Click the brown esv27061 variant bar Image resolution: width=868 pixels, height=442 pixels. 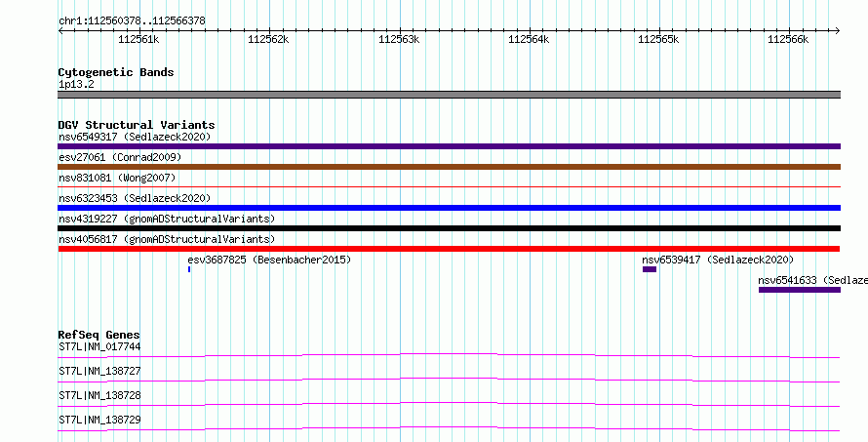[x=449, y=167]
